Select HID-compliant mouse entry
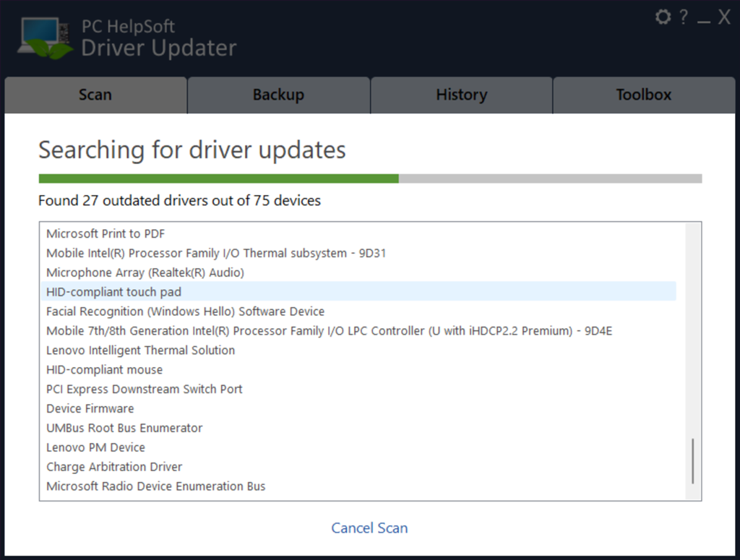The height and width of the screenshot is (560, 740). pos(358,369)
